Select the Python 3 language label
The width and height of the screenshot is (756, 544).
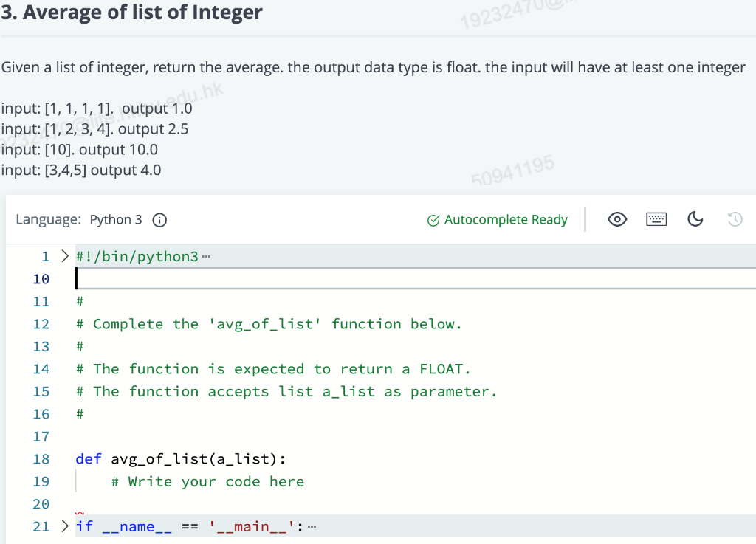coord(116,219)
